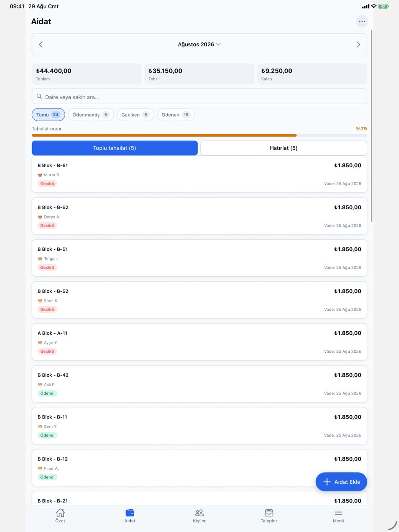
Task: Send reminders with Hatırlat (5)
Action: tap(283, 148)
